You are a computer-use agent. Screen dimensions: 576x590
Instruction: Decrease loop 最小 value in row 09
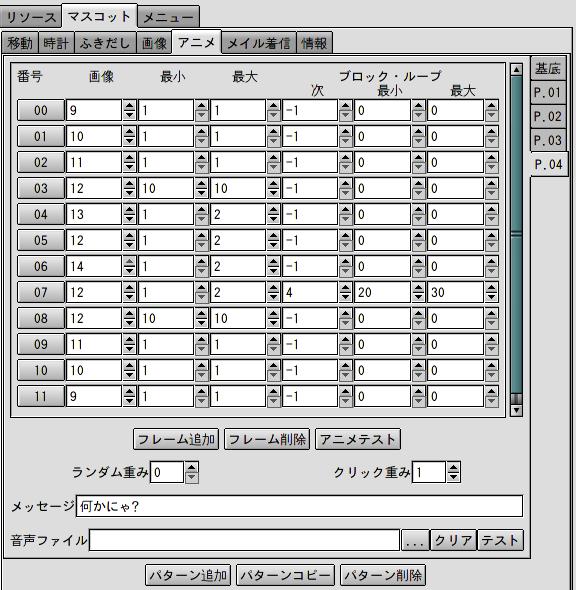click(x=418, y=349)
